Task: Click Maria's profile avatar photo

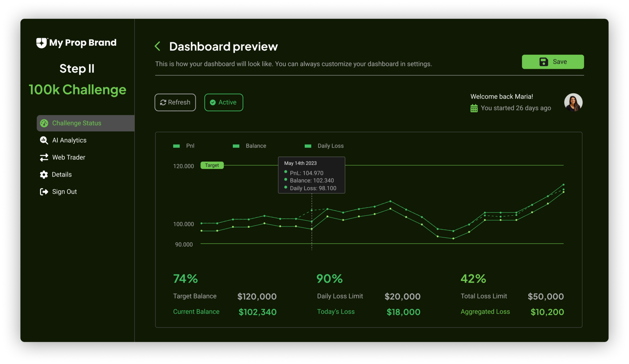Action: pos(573,102)
